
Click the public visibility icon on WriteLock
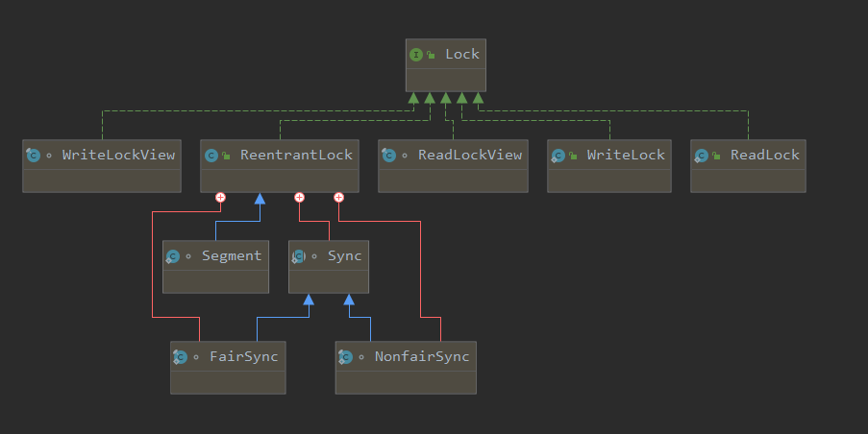click(x=573, y=156)
